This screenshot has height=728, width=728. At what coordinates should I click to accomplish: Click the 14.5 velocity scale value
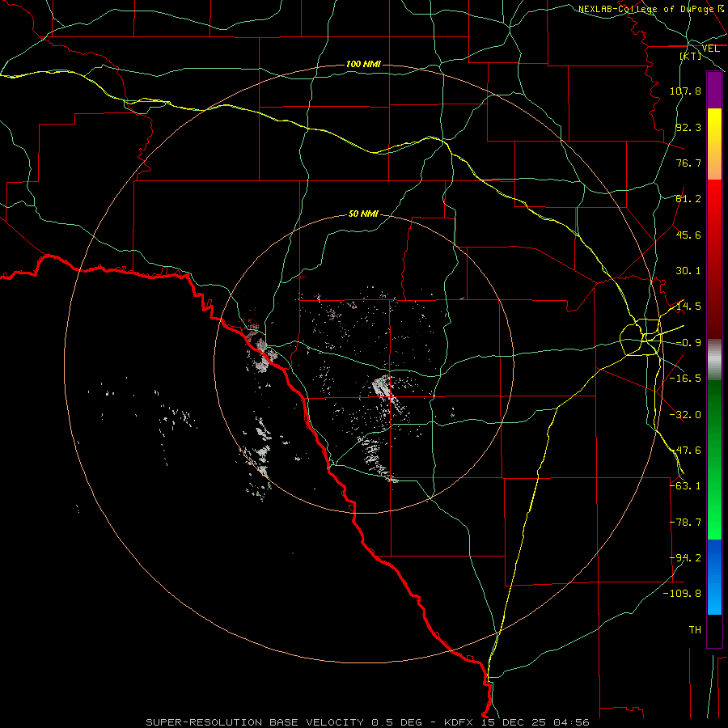click(x=688, y=307)
